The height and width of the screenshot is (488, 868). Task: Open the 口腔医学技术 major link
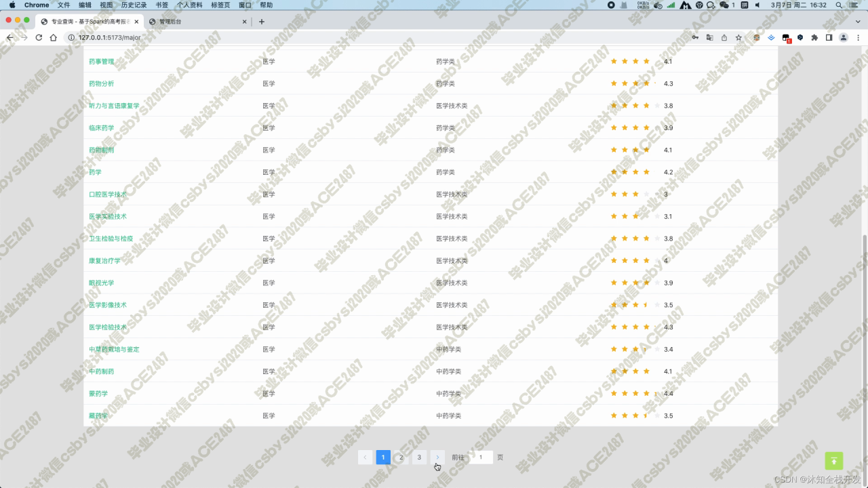108,195
